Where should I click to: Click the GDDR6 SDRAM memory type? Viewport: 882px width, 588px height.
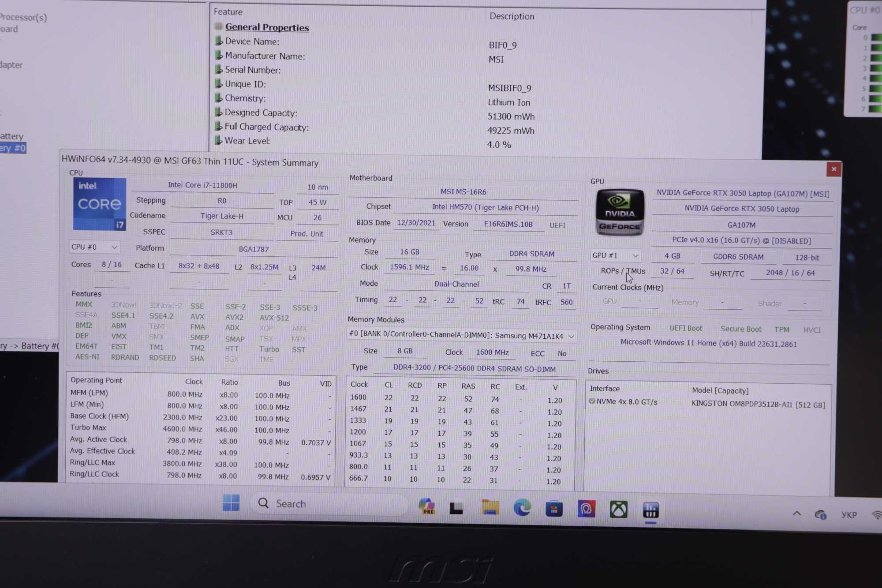(738, 257)
